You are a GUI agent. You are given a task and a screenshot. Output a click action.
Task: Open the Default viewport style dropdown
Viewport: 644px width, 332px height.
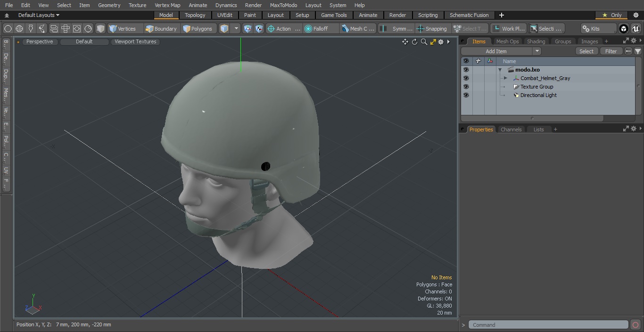(84, 41)
